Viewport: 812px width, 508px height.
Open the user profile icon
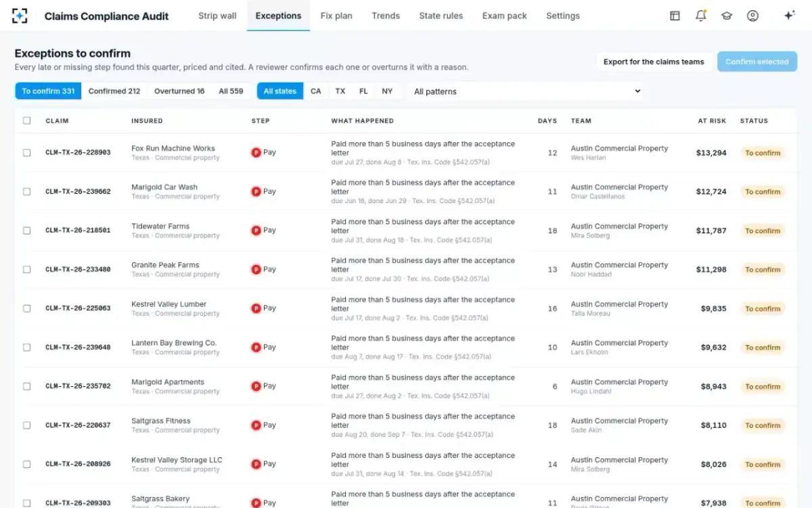752,16
